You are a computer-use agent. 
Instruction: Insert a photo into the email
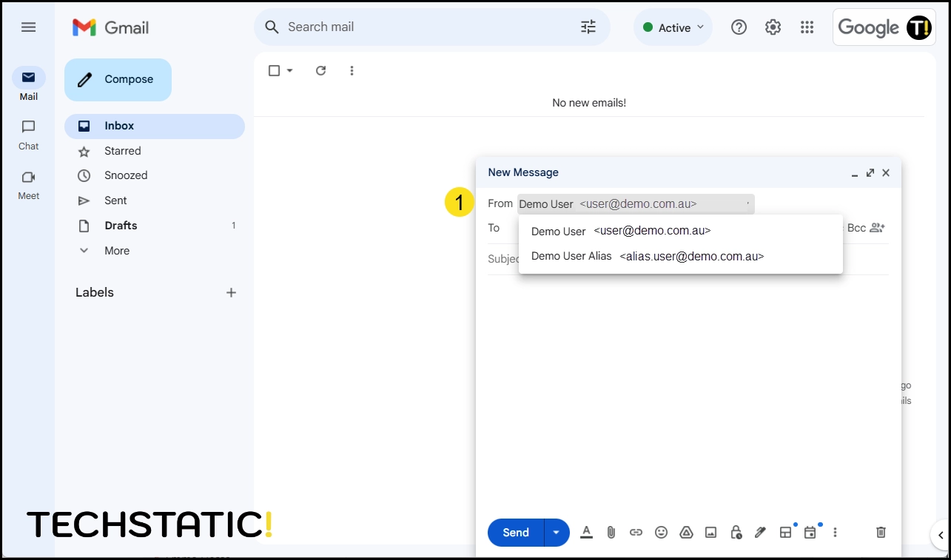point(710,532)
